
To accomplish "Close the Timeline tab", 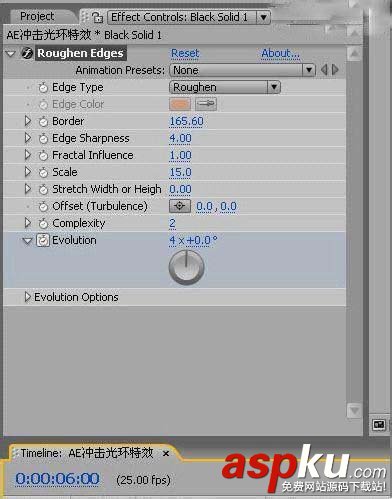I will pyautogui.click(x=166, y=454).
